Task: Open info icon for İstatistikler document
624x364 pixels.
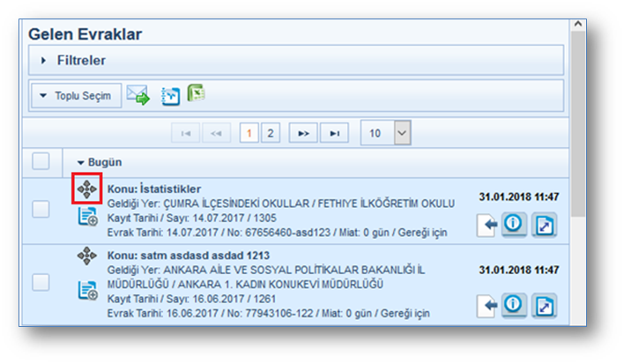Action: 514,226
